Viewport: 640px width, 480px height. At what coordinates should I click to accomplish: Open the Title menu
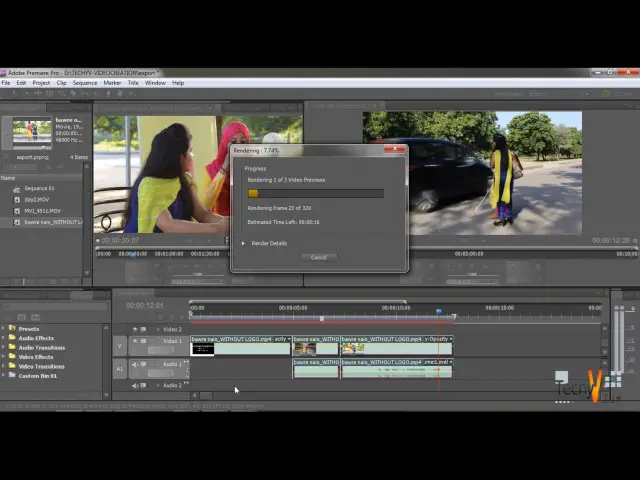coord(133,83)
